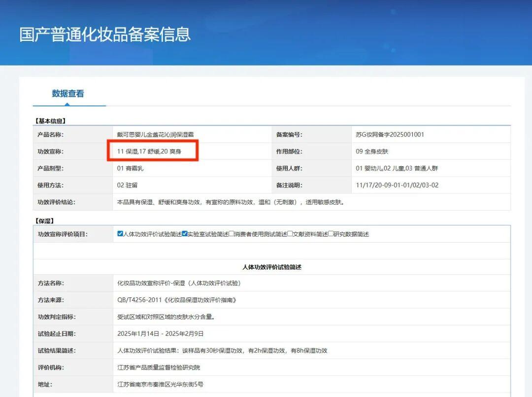Screen dimensions: 532x397
Task: Check the 研究数据简述 checkbox
Action: pyautogui.click(x=331, y=234)
